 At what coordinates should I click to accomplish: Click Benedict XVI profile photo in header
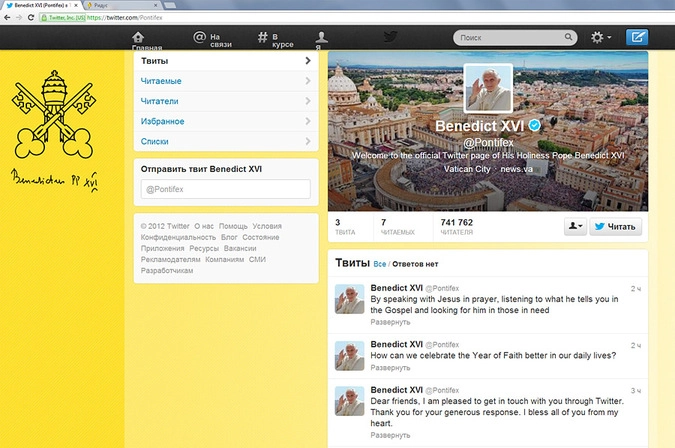pos(488,90)
